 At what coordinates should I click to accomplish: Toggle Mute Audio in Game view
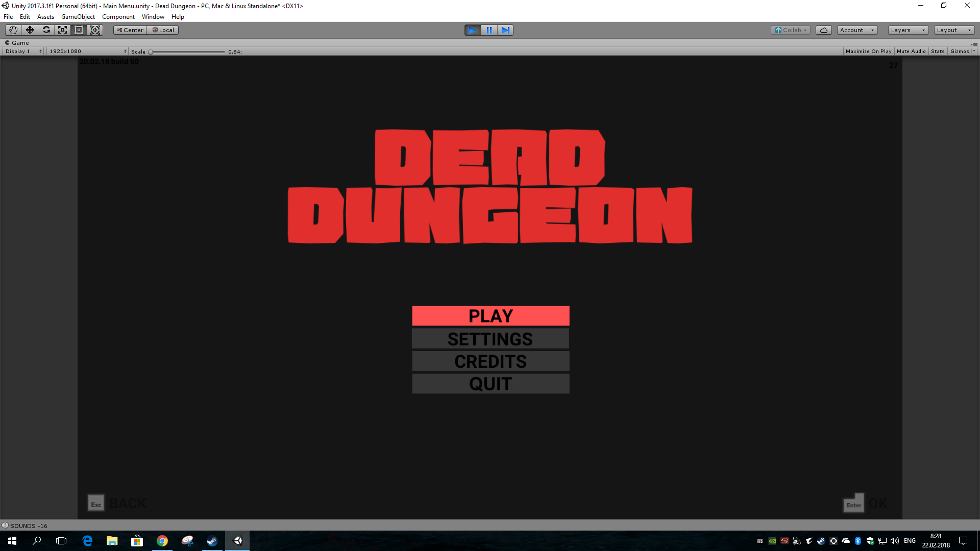tap(911, 52)
